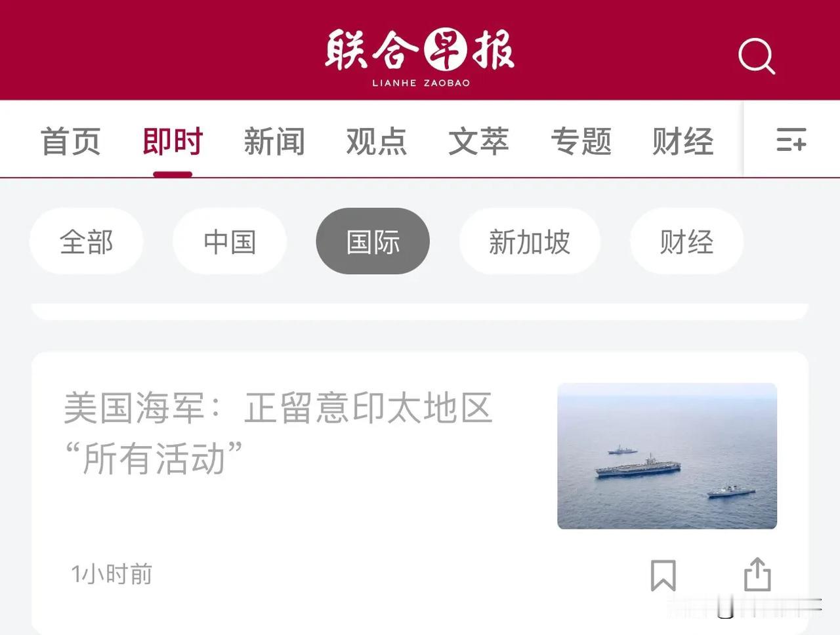Select the 即时 tab

(173, 141)
